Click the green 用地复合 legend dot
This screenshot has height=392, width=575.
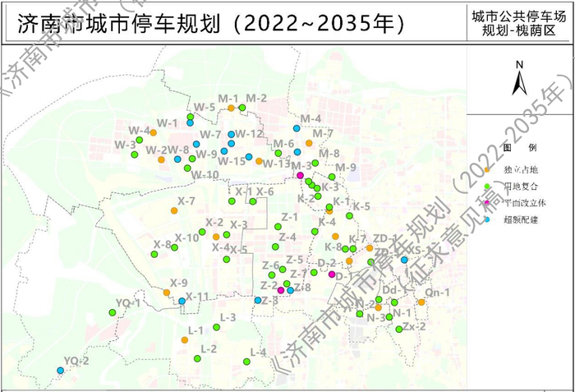pos(487,187)
